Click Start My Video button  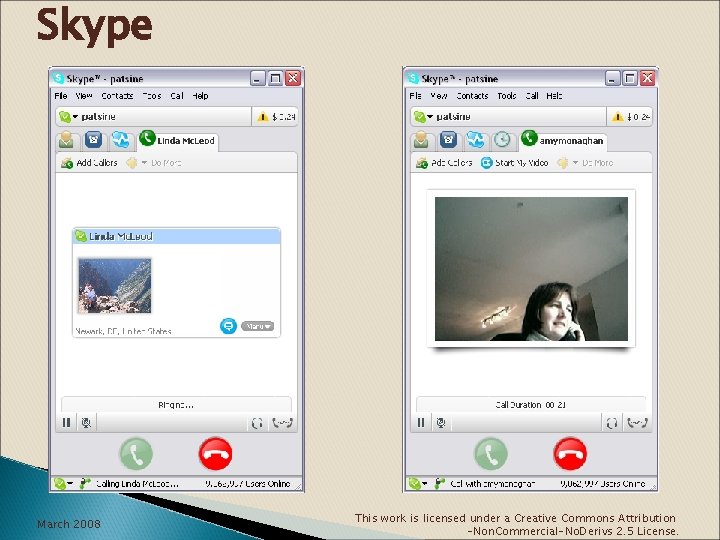point(514,163)
